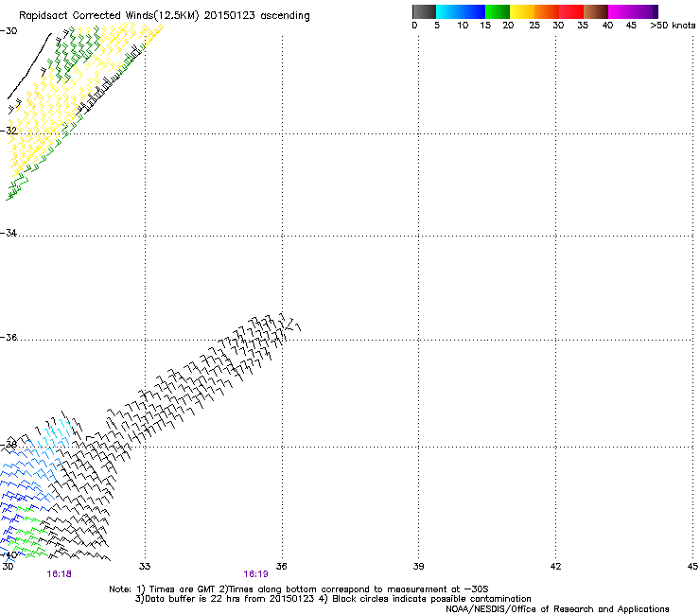Screen dimensions: 700x615
Task: Click the bright green wind barbs near -40
Action: pos(29,534)
